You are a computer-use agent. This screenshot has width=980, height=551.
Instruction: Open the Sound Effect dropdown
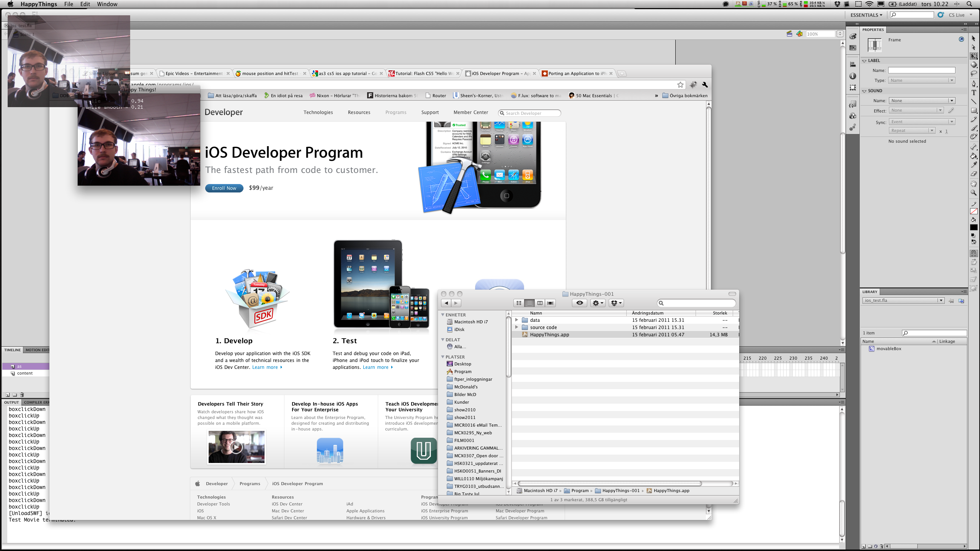(916, 110)
